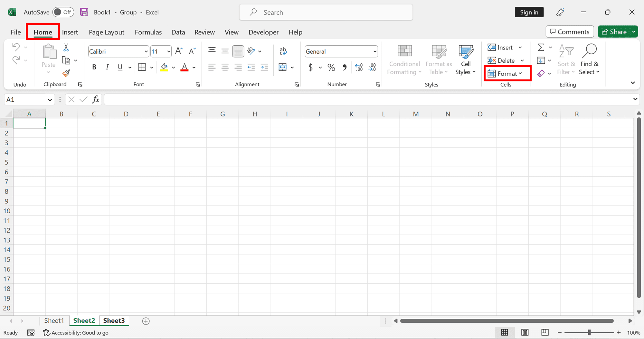Viewport: 644px width, 339px height.
Task: Select the Sheet1 tab
Action: click(x=54, y=321)
